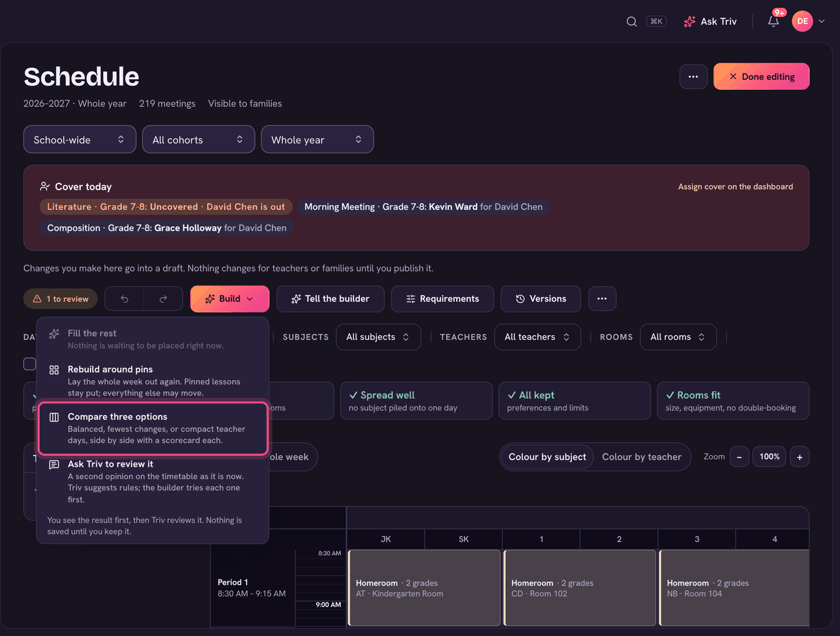840x636 pixels.
Task: Switch to Colour by subject
Action: coord(547,457)
